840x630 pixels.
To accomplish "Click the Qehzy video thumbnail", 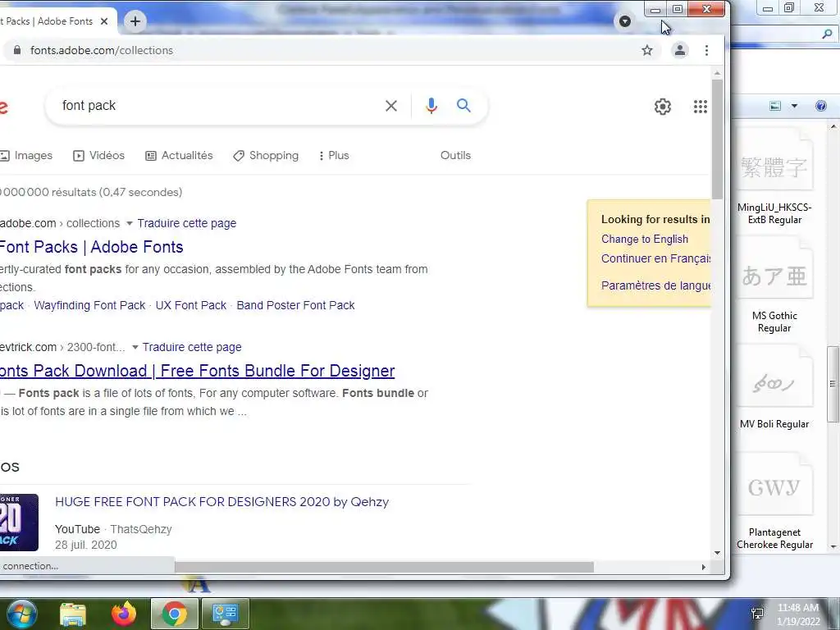I will pos(19,523).
